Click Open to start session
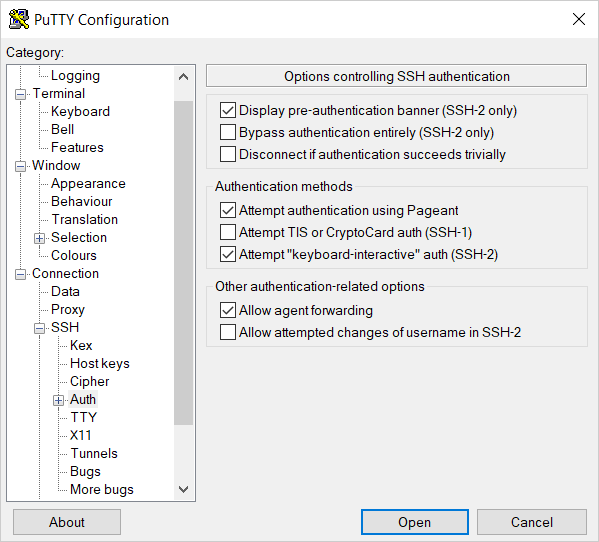This screenshot has width=599, height=542. pyautogui.click(x=415, y=522)
